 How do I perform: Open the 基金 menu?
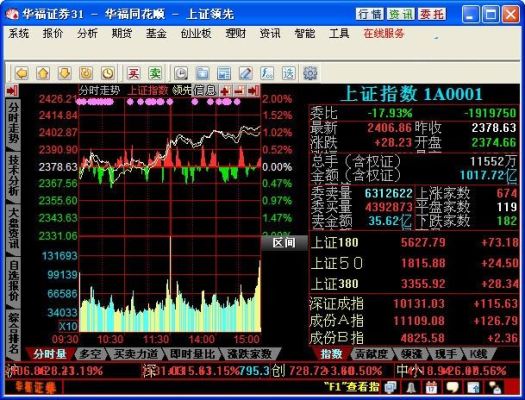tap(156, 33)
